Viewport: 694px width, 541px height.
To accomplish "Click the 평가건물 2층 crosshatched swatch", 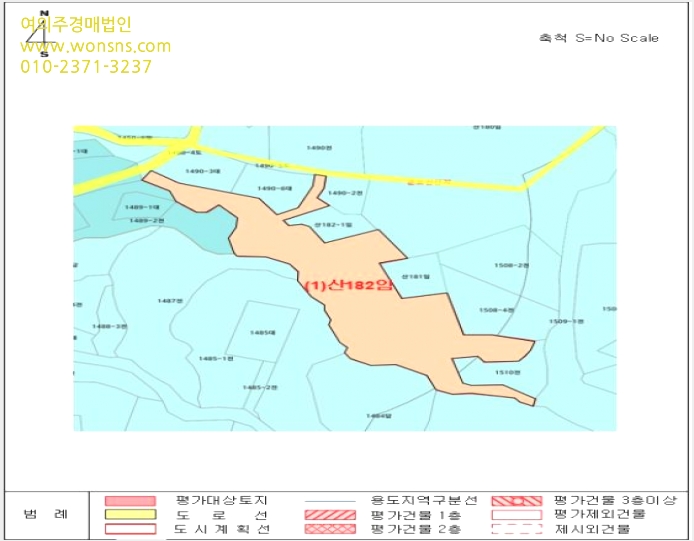I will click(330, 529).
